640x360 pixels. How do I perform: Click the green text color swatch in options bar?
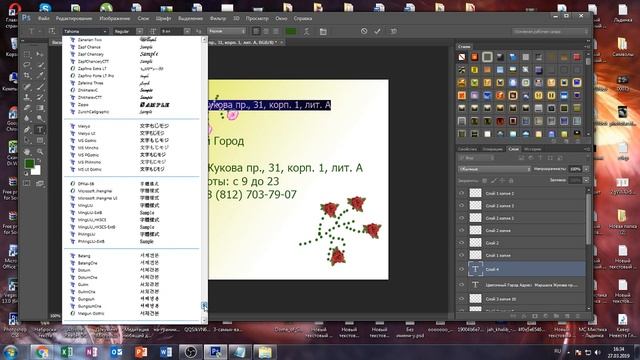291,31
